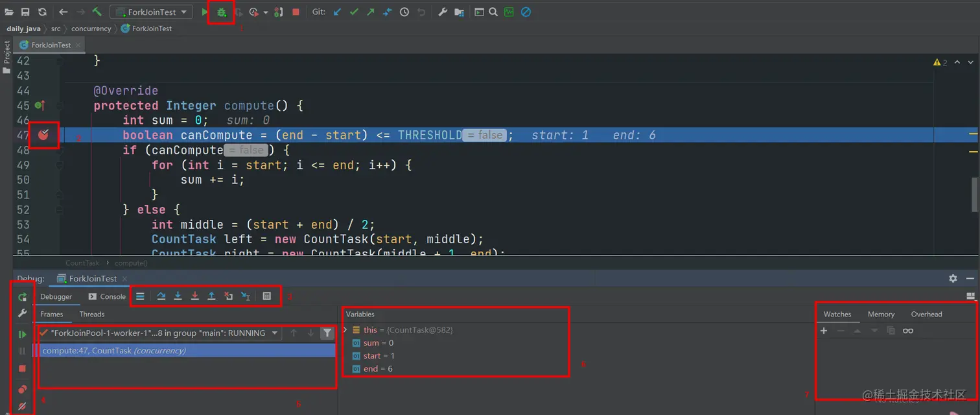Screen dimensions: 980x415
Task: Open the profiler run options arrow
Action: click(265, 12)
